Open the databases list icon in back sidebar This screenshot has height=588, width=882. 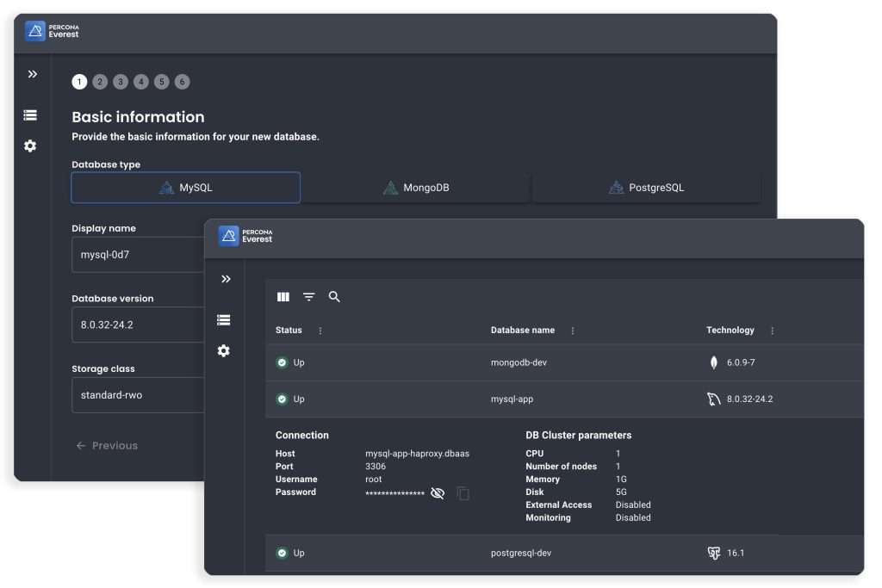pyautogui.click(x=30, y=115)
